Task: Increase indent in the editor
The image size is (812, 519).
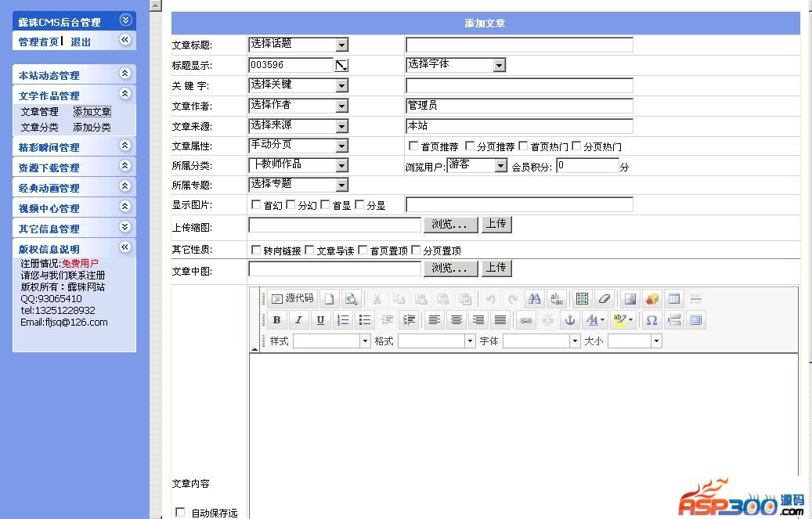Action: coord(409,320)
